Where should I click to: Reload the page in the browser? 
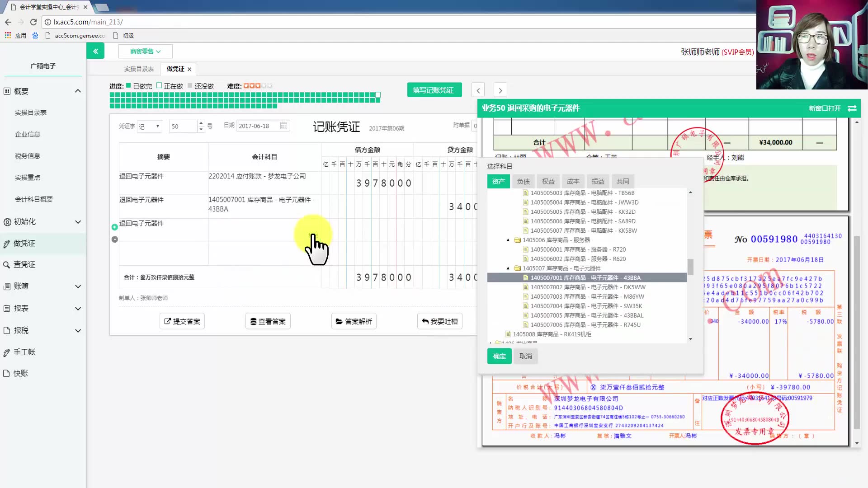coord(33,22)
